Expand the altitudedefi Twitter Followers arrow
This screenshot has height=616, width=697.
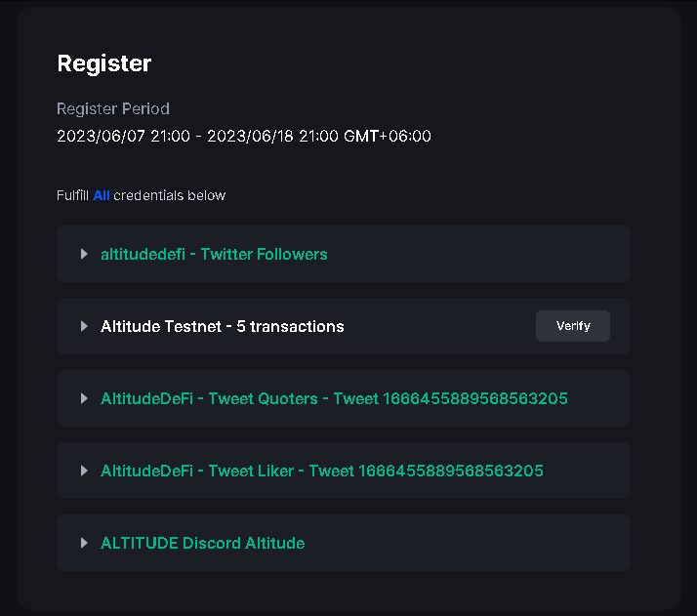click(84, 254)
